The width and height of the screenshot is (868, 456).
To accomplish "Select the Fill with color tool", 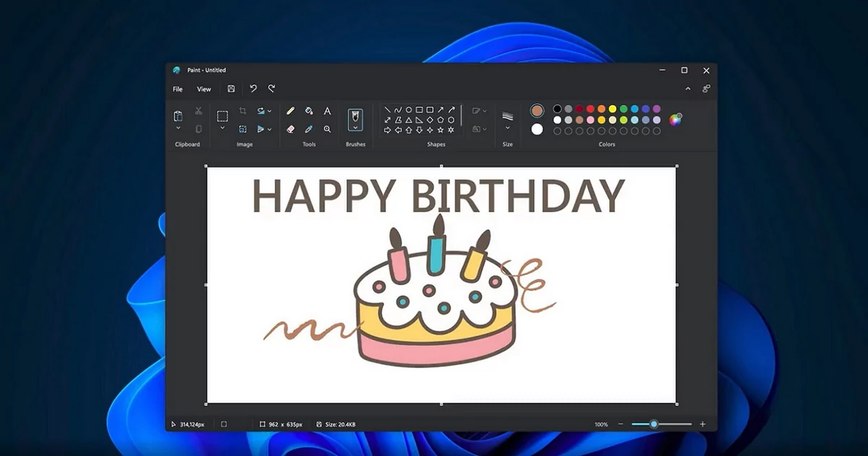I will [x=307, y=110].
